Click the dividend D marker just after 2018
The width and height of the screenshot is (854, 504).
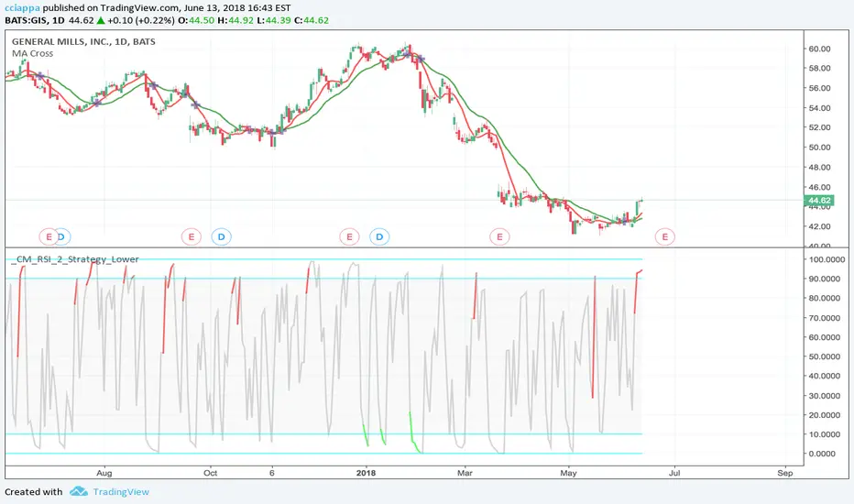pyautogui.click(x=379, y=237)
